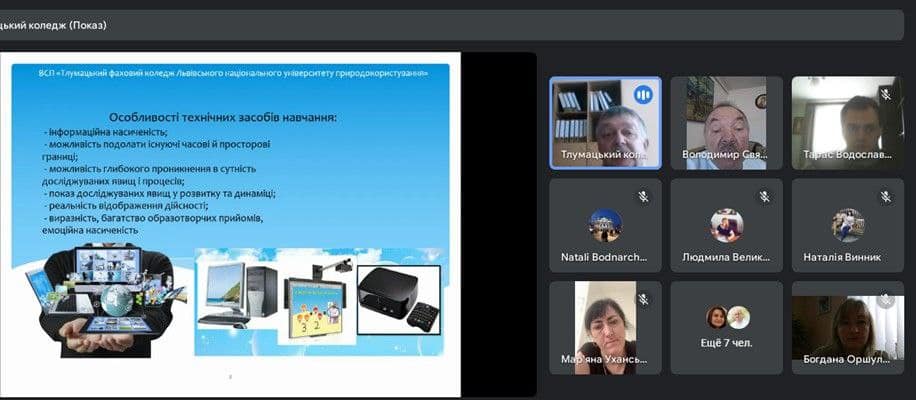Open the Ещё 7 чел. participants tile
Screen dimensions: 916x400
click(726, 328)
